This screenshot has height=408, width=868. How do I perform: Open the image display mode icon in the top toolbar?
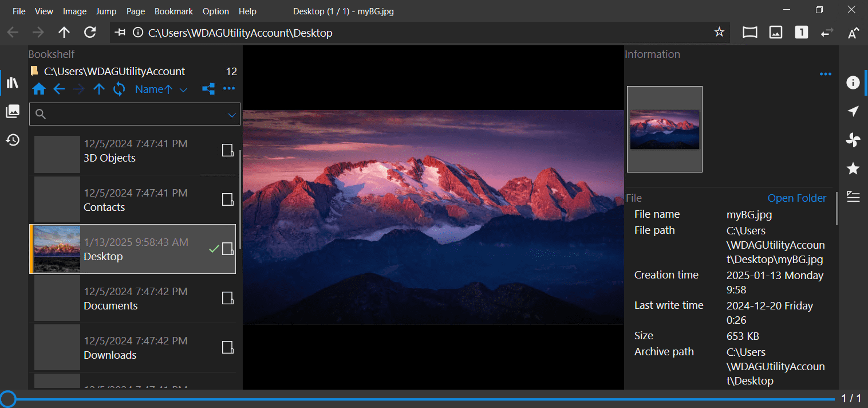(776, 33)
